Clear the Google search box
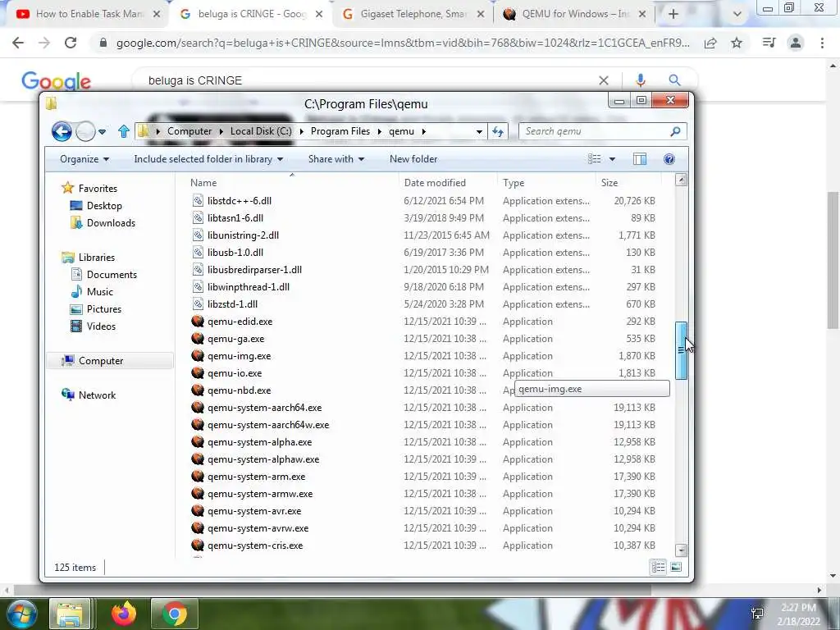Viewport: 840px width, 630px height. tap(604, 80)
